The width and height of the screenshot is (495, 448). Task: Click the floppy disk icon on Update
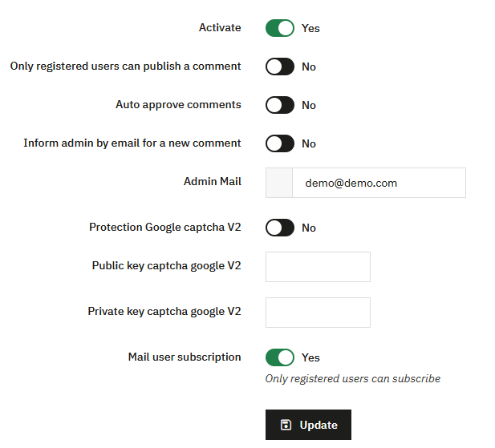pos(286,425)
